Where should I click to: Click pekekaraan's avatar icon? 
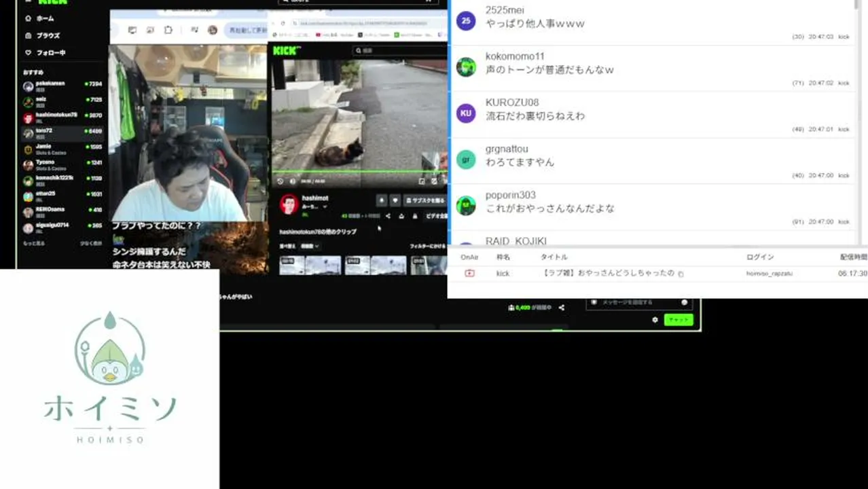coord(28,86)
